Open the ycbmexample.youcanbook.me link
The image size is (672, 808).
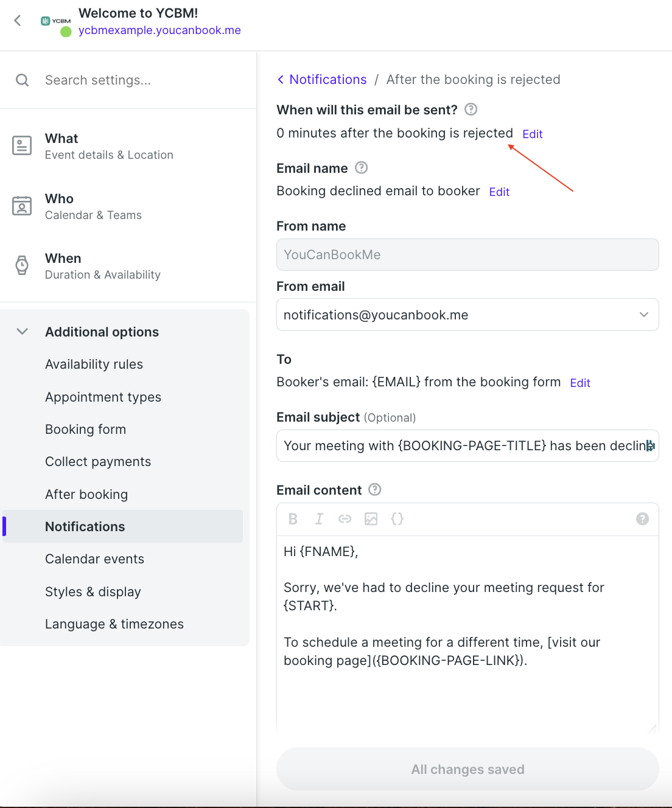pyautogui.click(x=159, y=30)
